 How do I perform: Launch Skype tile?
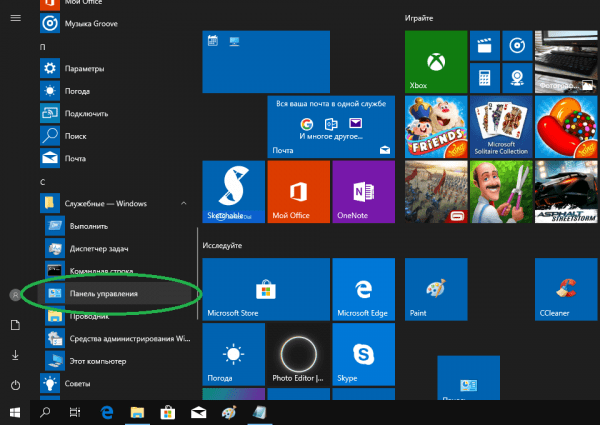(x=364, y=354)
